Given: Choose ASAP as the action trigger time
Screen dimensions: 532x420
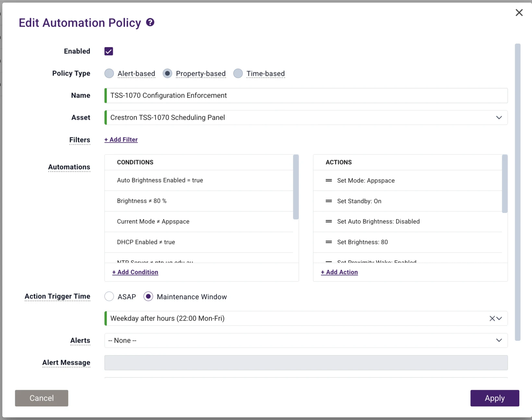Looking at the screenshot, I should point(109,296).
